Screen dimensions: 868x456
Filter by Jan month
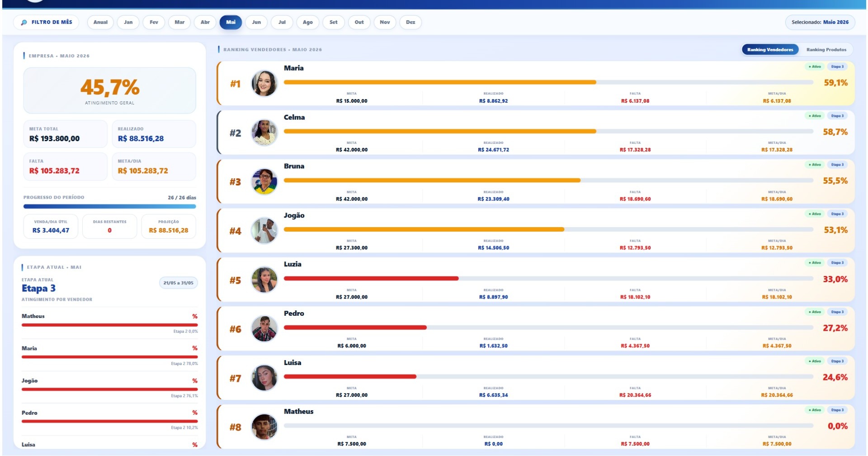click(128, 22)
